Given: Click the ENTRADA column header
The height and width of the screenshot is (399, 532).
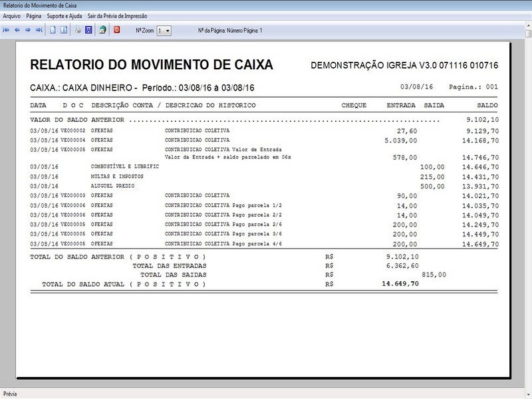Looking at the screenshot, I should [401, 105].
